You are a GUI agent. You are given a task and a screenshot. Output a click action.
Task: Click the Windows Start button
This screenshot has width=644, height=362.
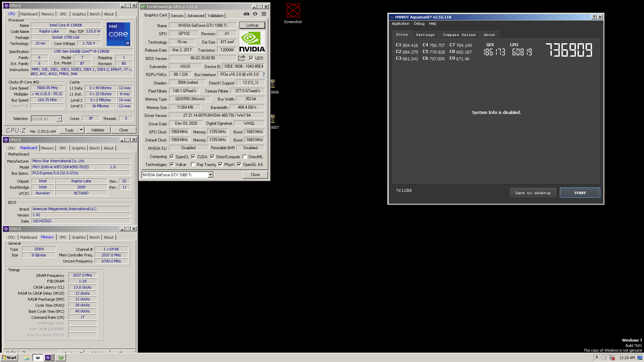9,358
